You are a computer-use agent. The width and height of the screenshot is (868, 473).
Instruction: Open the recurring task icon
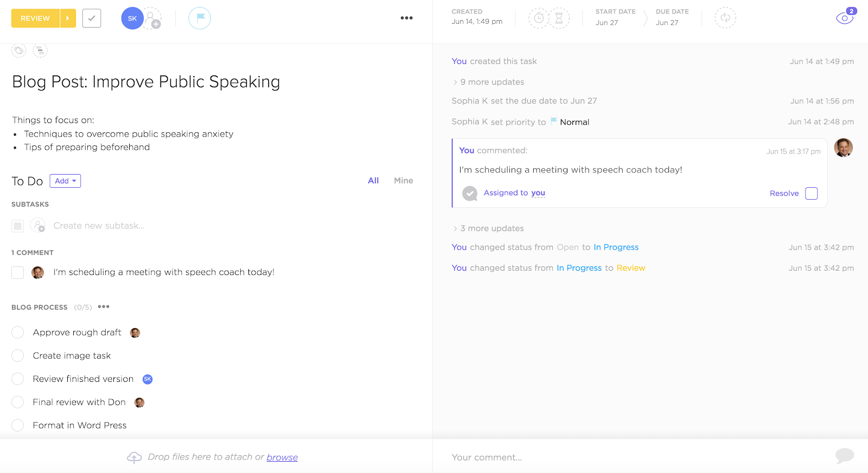[x=725, y=18]
